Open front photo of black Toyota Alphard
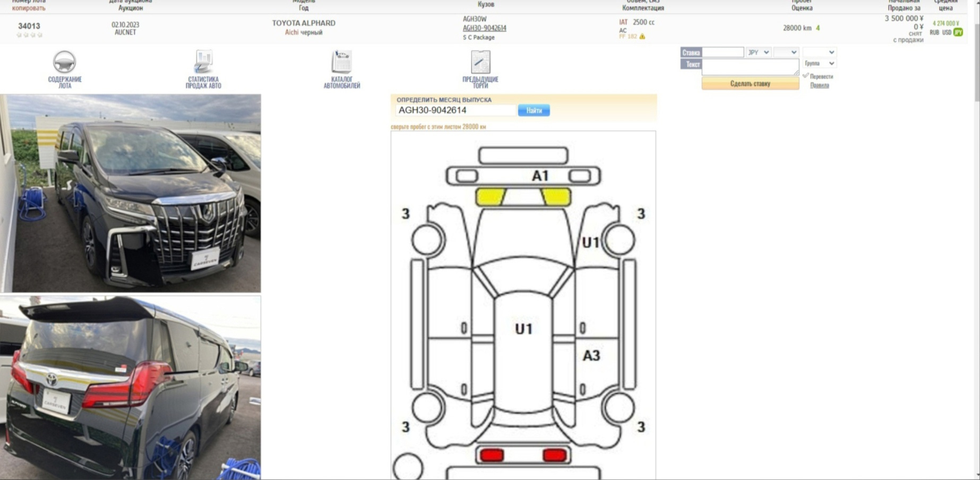980x480 pixels. click(x=131, y=193)
